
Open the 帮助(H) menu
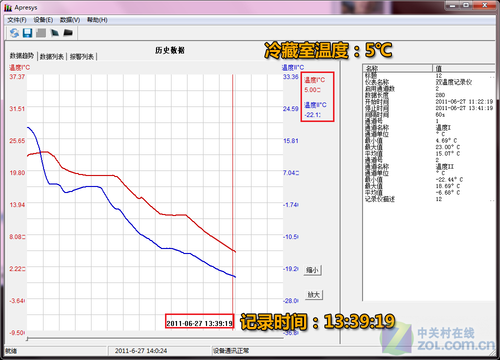pyautogui.click(x=97, y=20)
